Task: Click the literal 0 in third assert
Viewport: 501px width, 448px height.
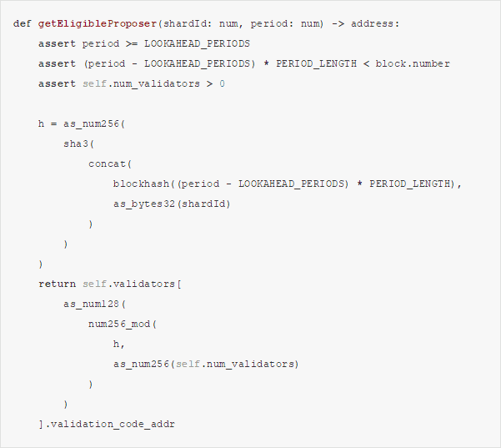Action: [223, 83]
